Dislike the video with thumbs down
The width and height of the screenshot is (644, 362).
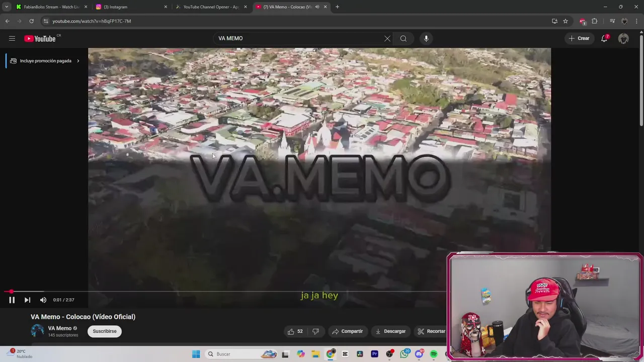coord(315,331)
